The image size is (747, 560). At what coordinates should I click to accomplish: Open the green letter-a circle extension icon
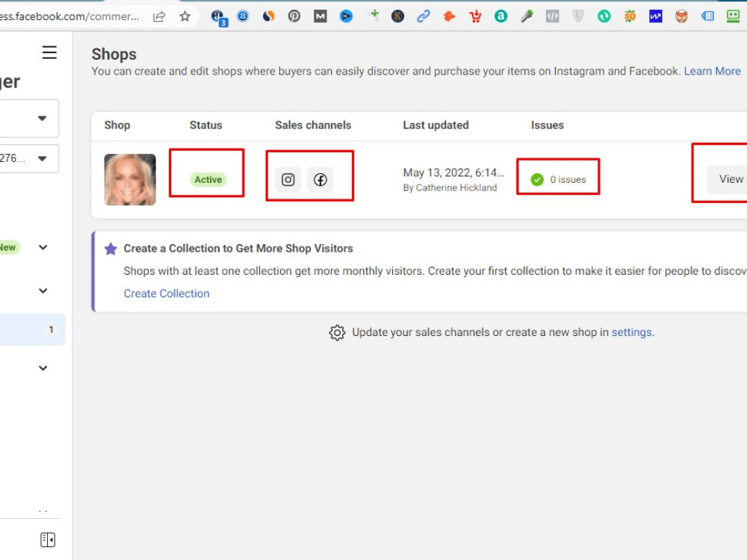(500, 16)
